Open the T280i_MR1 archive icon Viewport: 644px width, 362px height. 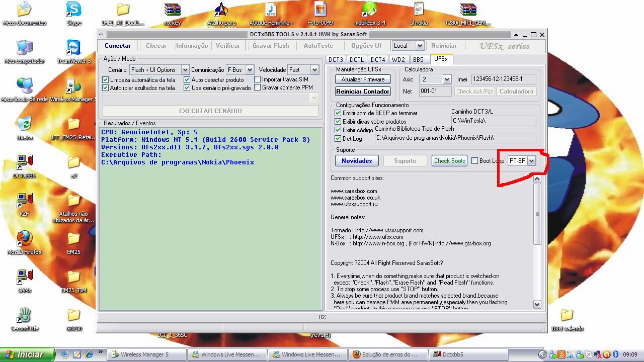[468, 13]
